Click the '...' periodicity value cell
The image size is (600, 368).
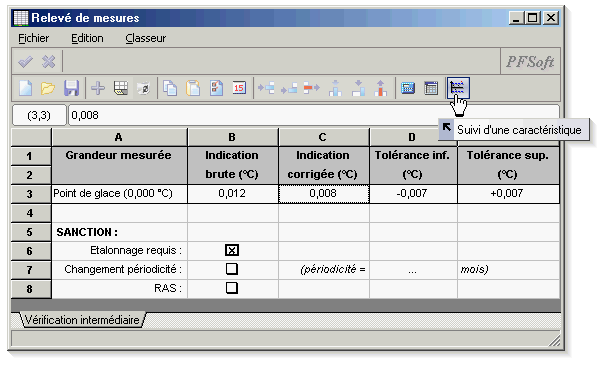point(413,270)
